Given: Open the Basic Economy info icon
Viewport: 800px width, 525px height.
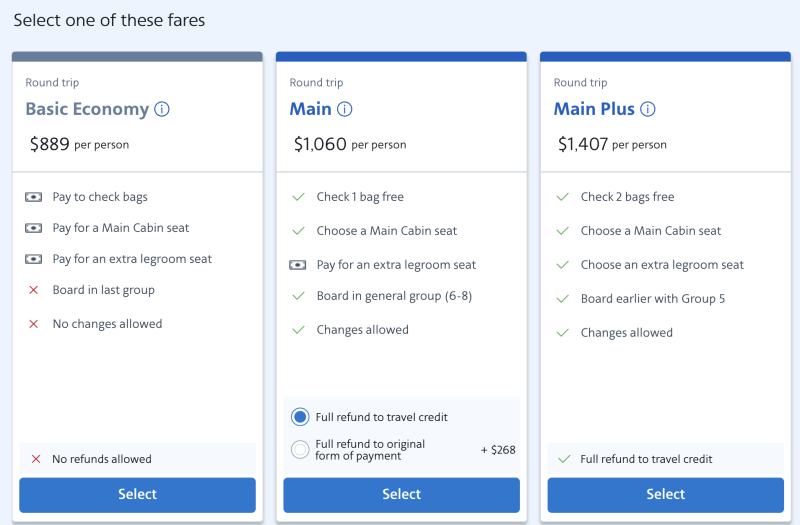Looking at the screenshot, I should point(162,109).
